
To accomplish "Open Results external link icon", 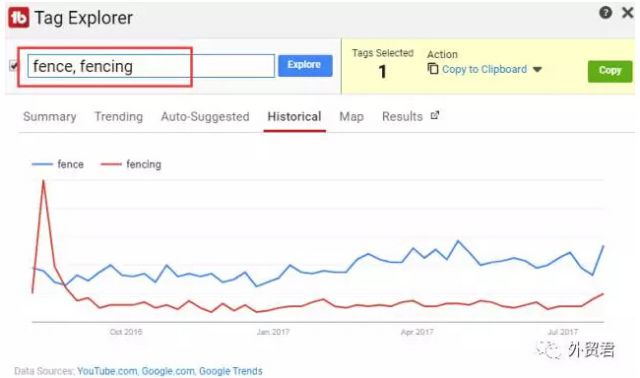I will click(x=435, y=116).
